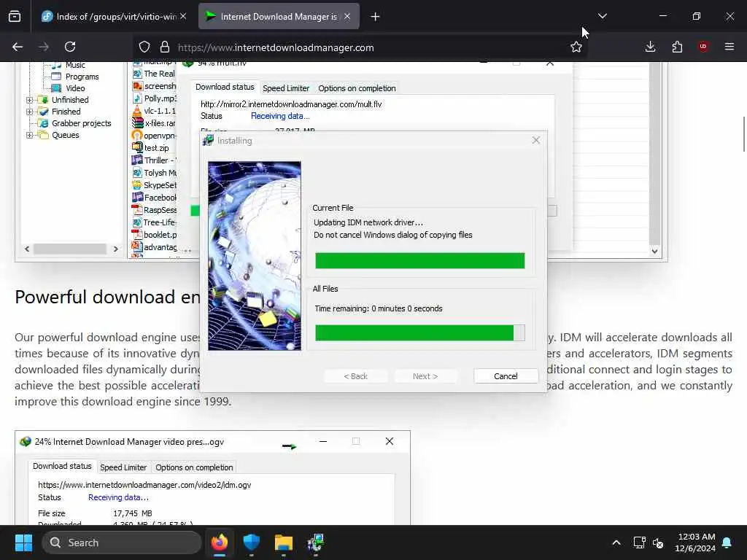
Task: Click the browser page vertical scrollbar
Action: (744, 134)
